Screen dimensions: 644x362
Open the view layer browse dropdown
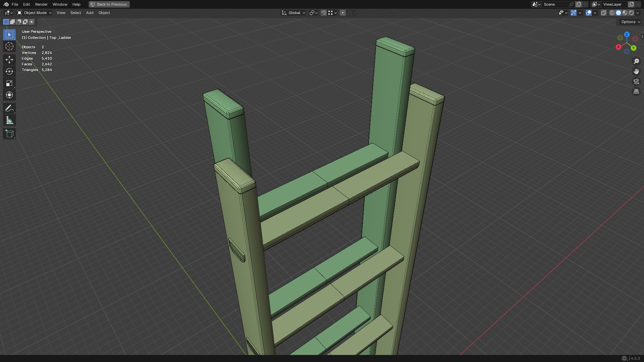pyautogui.click(x=596, y=4)
